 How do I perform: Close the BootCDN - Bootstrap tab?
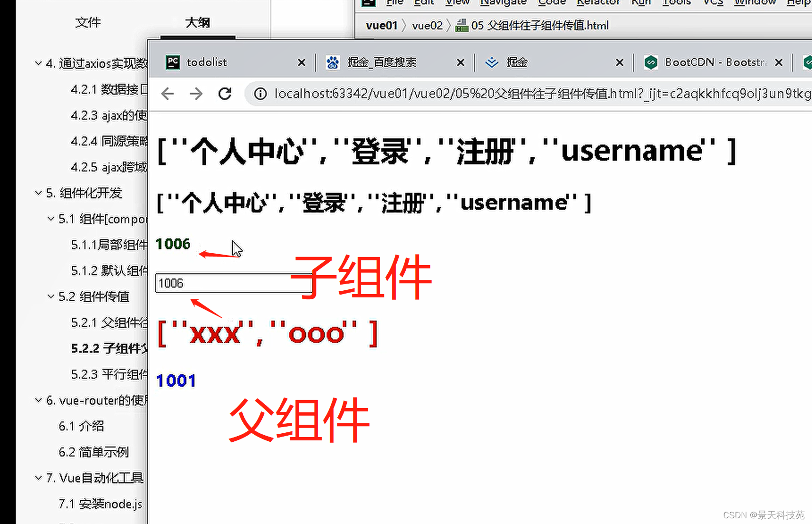(x=779, y=62)
